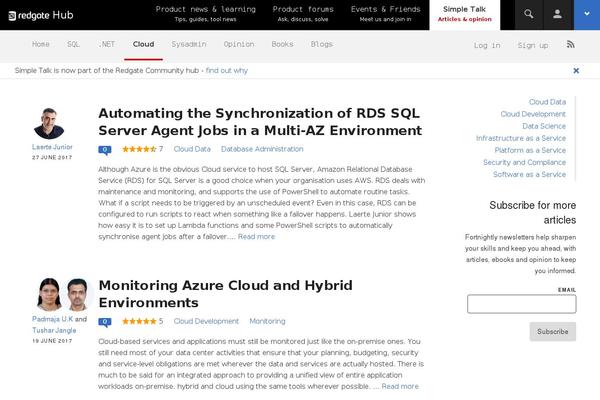
Task: Open the Opinion section
Action: 239,44
